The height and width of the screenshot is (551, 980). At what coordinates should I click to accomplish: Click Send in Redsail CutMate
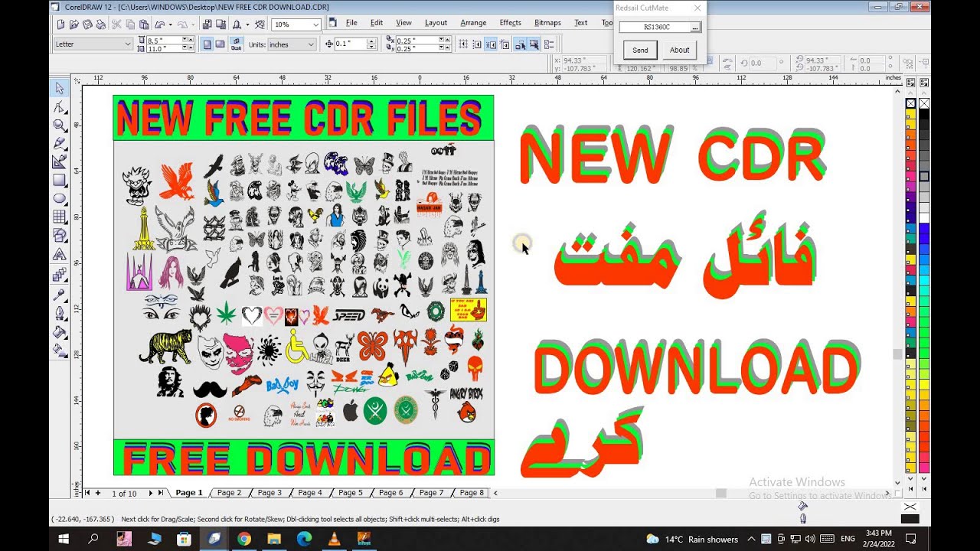point(640,50)
